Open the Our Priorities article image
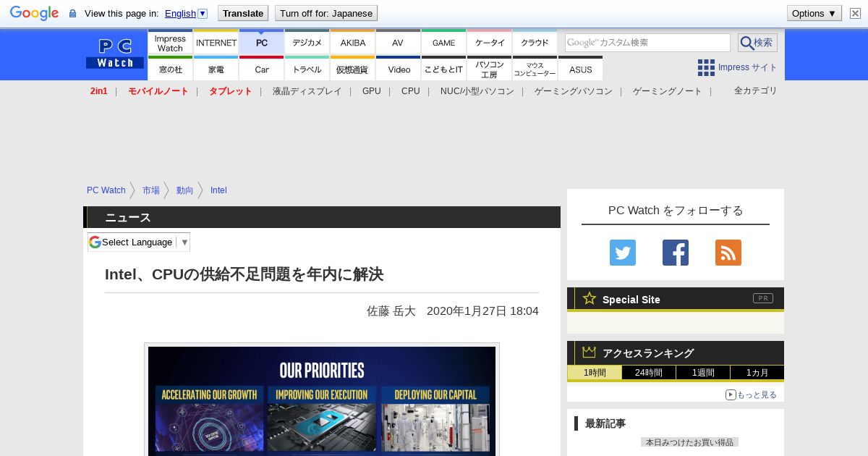868x456 pixels. click(322, 400)
